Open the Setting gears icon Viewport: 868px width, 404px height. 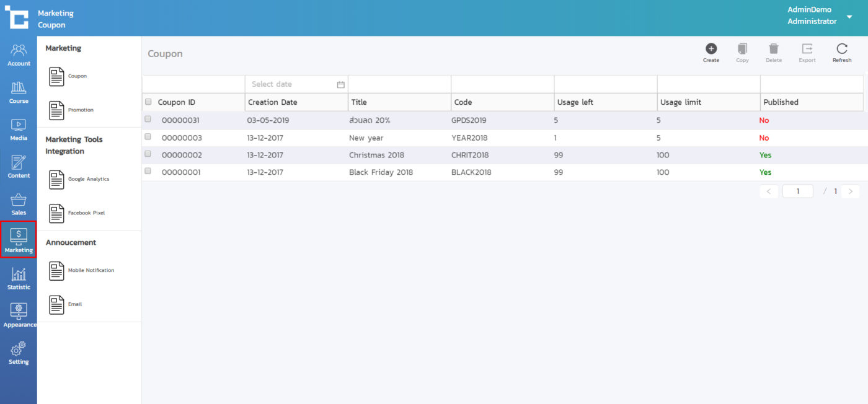click(19, 353)
